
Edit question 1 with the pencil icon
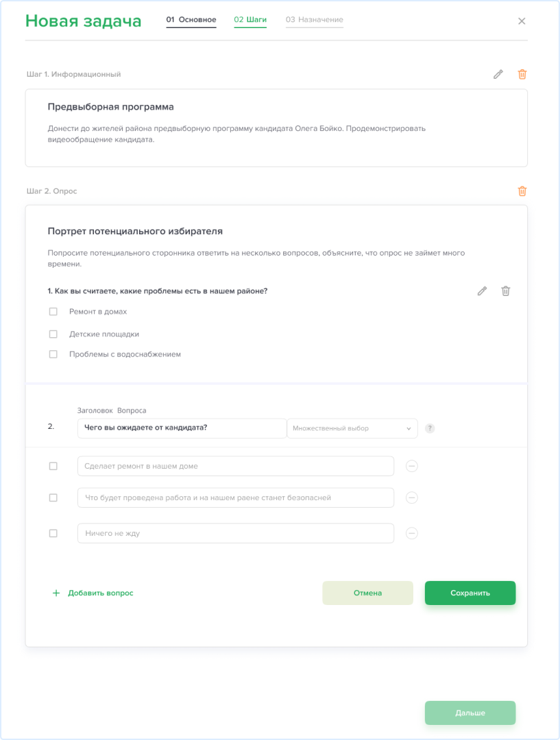pyautogui.click(x=482, y=291)
